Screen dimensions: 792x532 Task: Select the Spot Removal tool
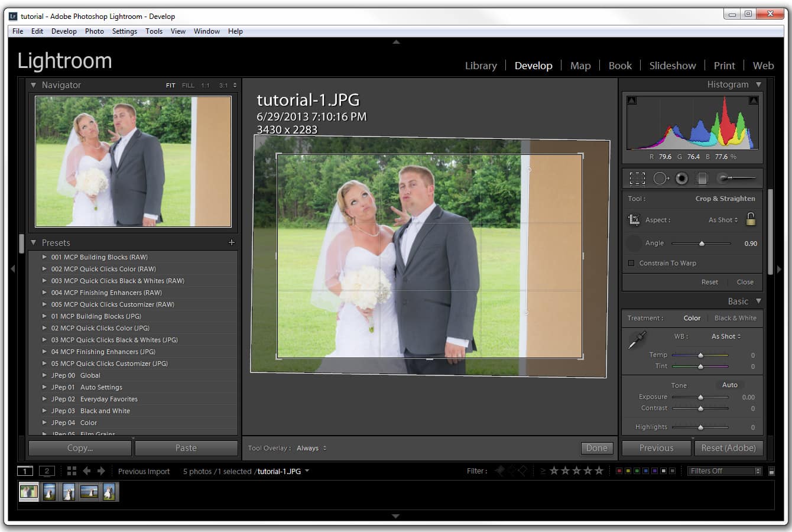click(660, 178)
